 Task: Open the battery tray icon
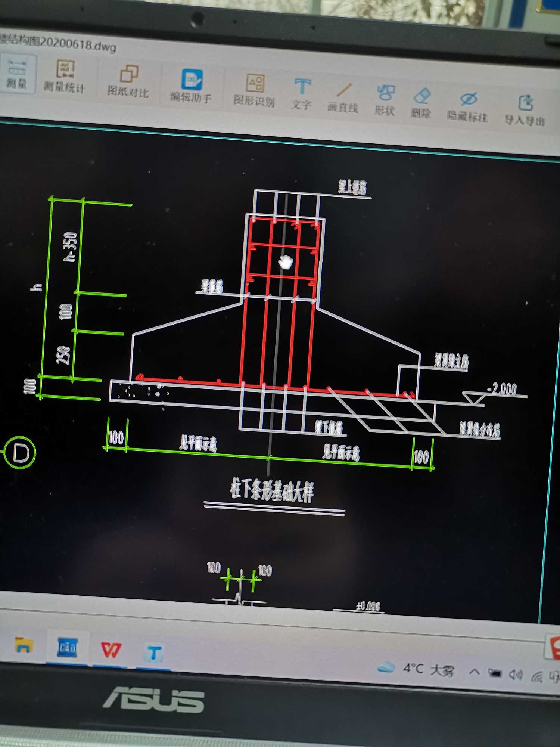click(495, 673)
